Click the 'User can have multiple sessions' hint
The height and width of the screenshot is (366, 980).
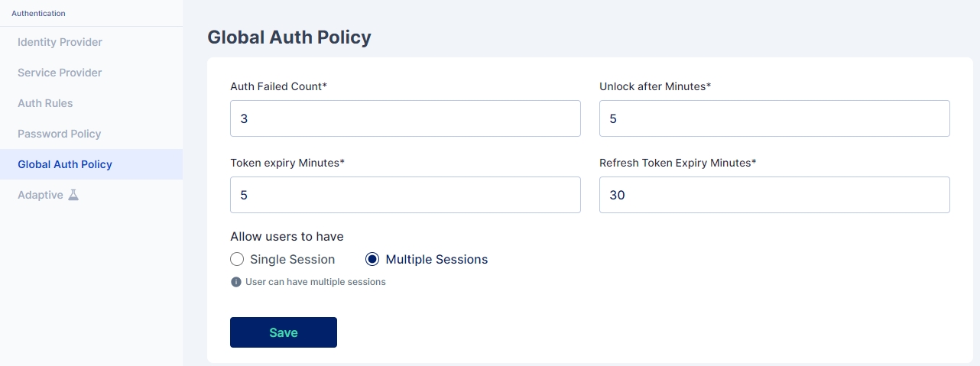(315, 282)
